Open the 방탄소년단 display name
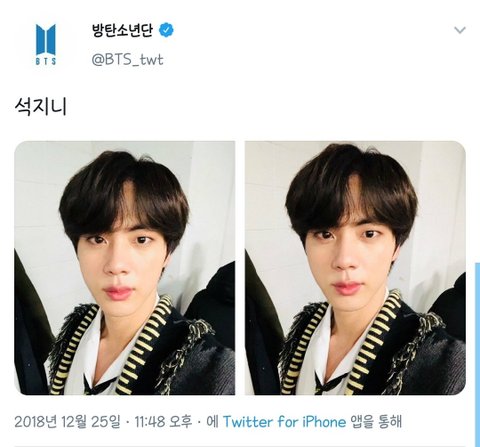This screenshot has height=447, width=480. tap(122, 30)
